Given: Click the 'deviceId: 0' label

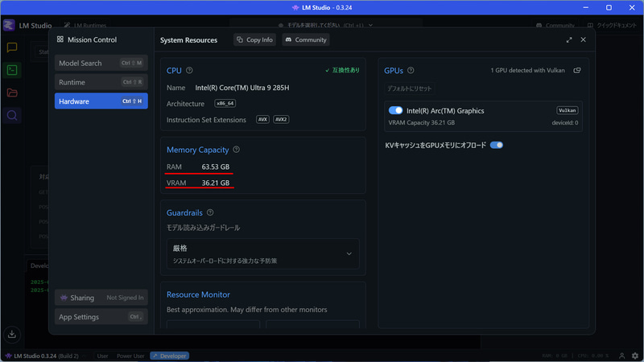Looking at the screenshot, I should [x=565, y=122].
